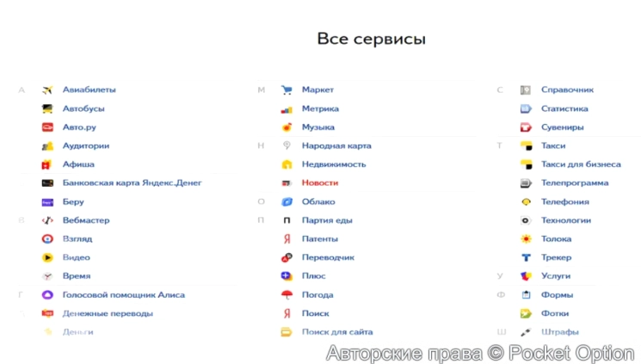Viewport: 641px width, 364px height.
Task: Click the purple Беру icon
Action: point(47,202)
